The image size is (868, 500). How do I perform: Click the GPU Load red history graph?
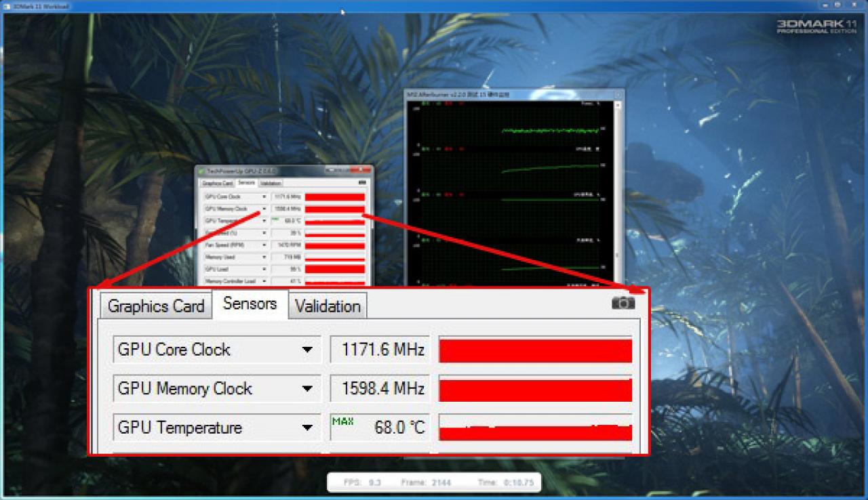pos(335,269)
